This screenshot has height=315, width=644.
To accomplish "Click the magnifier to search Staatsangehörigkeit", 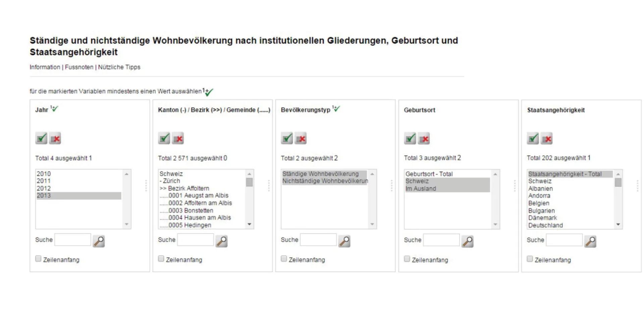I will coord(591,241).
